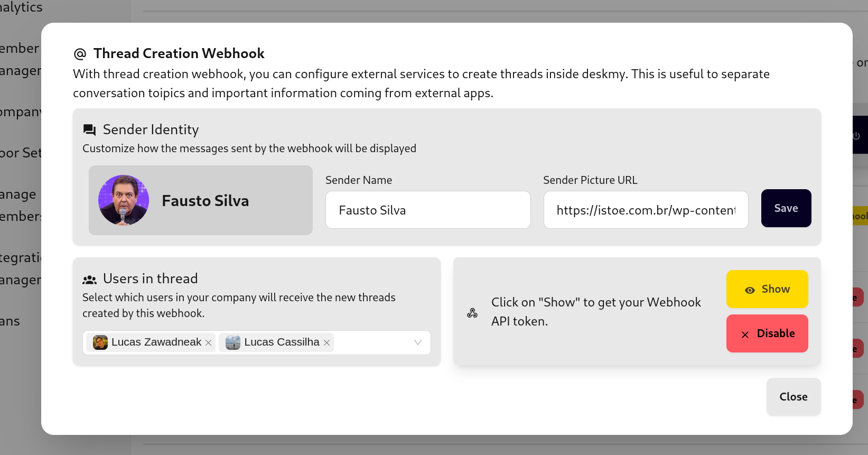Image resolution: width=868 pixels, height=455 pixels.
Task: Click the chat bubbles Sender Identity icon
Action: click(89, 130)
